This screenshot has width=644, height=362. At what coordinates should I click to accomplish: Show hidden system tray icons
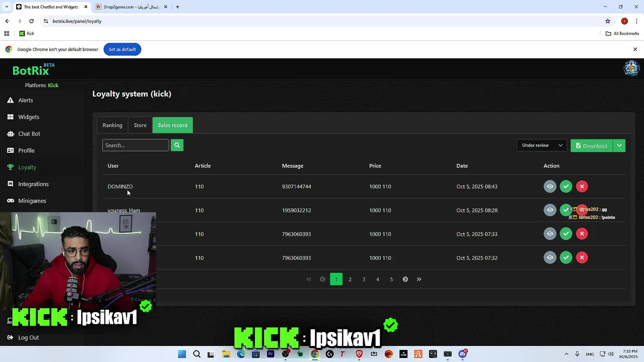[567, 354]
